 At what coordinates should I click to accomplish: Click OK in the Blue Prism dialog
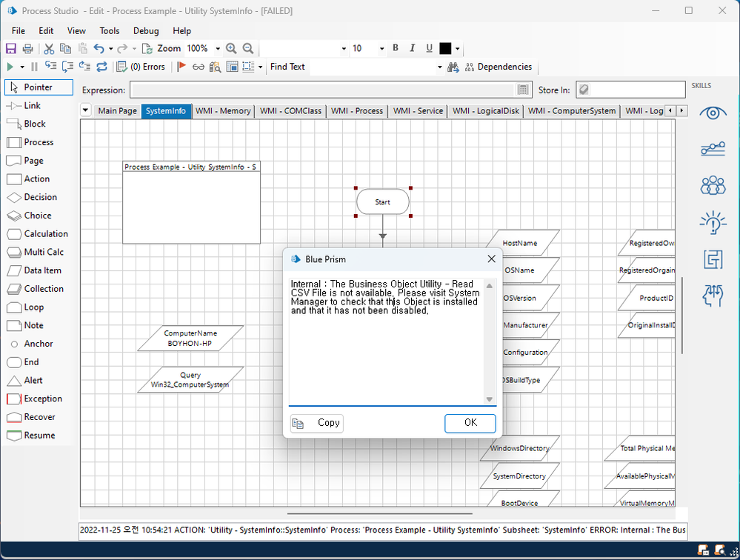[470, 423]
